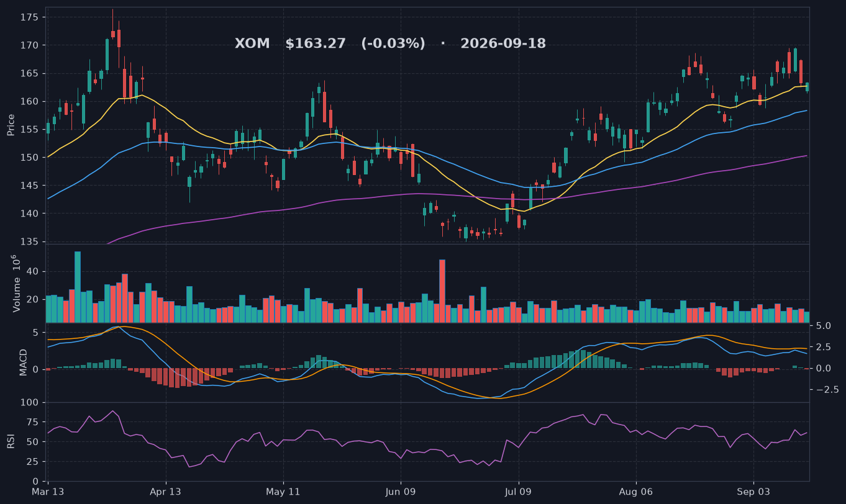
Task: Click the 100 RSI axis tick
Action: (30, 403)
